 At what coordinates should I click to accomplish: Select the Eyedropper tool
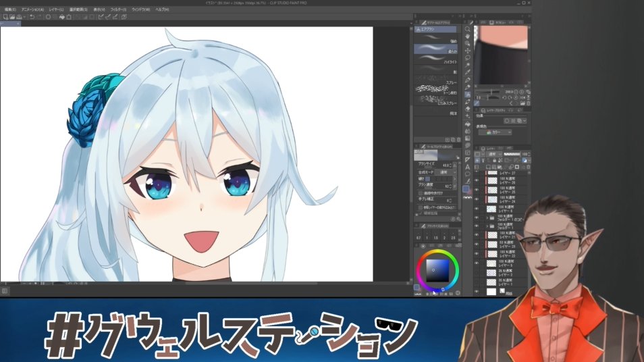coord(467,72)
